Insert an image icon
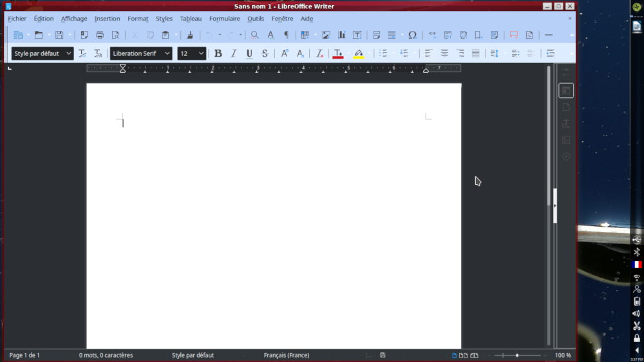Screen dimensions: 644x362 tap(326, 35)
